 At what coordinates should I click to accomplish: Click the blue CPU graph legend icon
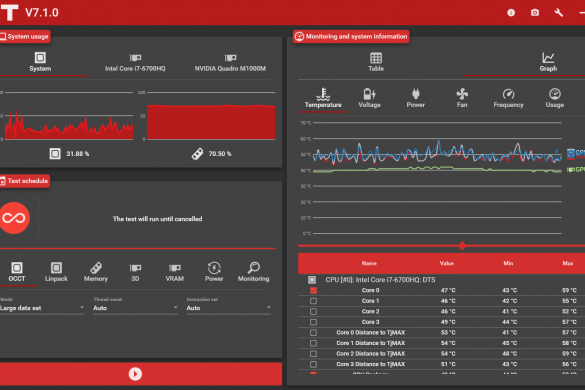pos(571,153)
